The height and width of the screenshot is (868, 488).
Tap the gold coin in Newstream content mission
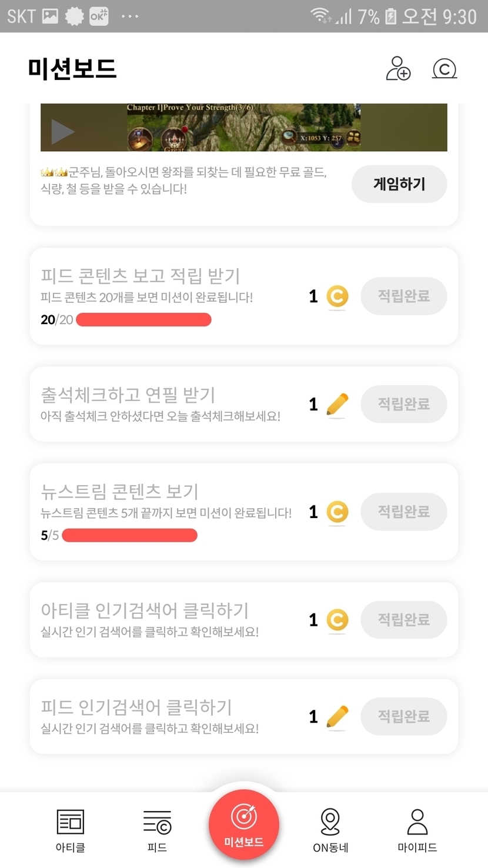(337, 512)
